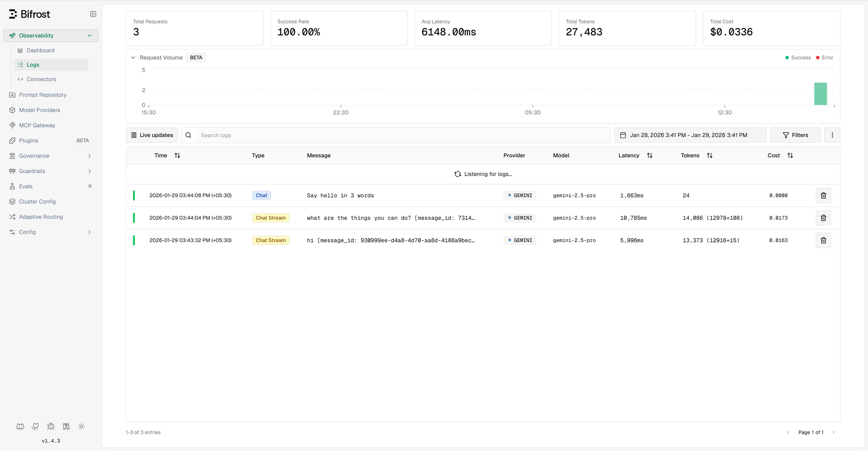Open the three-dot more options menu
The height and width of the screenshot is (451, 868).
[x=832, y=135]
